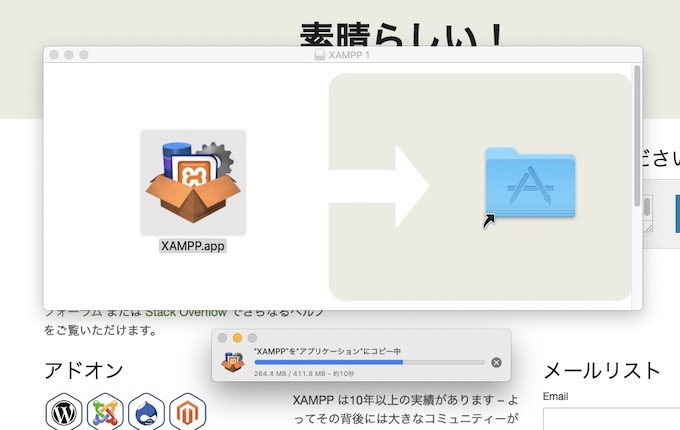The height and width of the screenshot is (430, 680).
Task: Open the Applications folder shortcut
Action: click(x=530, y=183)
